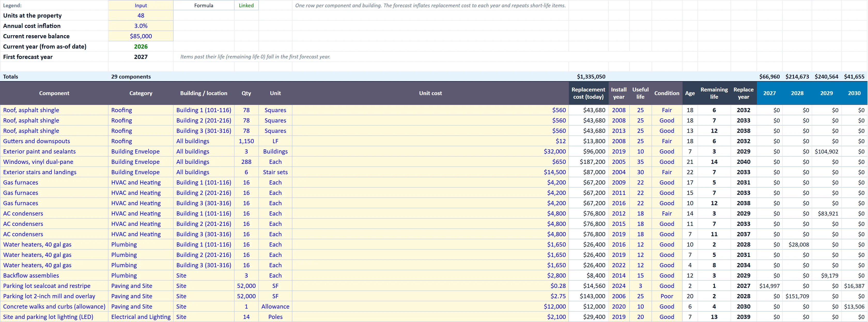The width and height of the screenshot is (868, 322).
Task: Click the 2029 forecast year header
Action: click(826, 93)
